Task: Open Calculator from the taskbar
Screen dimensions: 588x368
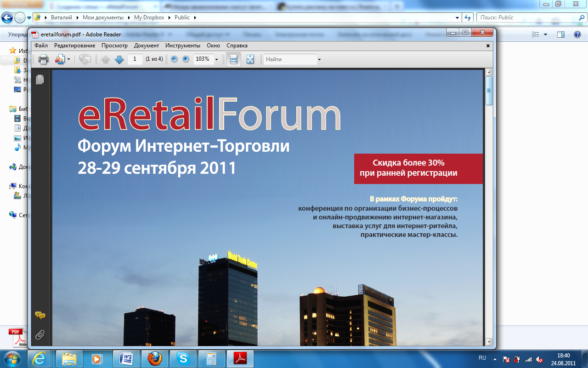Action: click(212, 358)
